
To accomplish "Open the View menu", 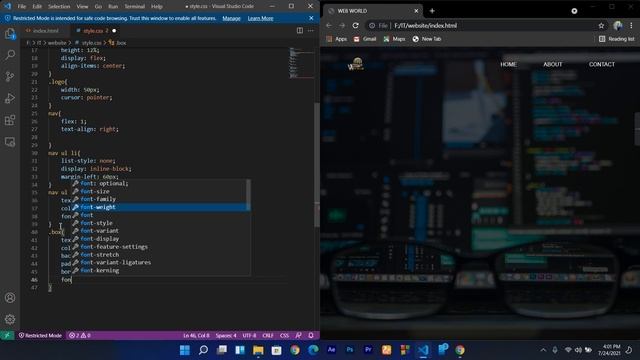I will click(x=82, y=6).
